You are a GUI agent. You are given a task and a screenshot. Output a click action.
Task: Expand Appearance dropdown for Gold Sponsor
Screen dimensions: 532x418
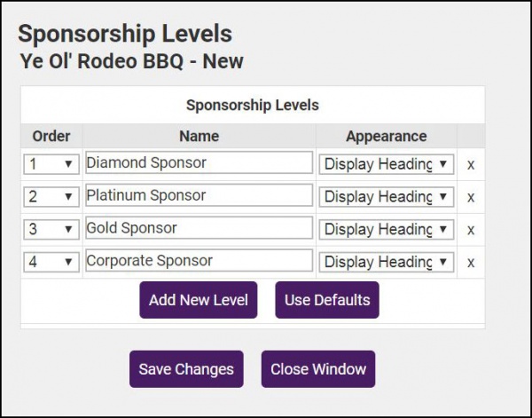[x=386, y=229]
